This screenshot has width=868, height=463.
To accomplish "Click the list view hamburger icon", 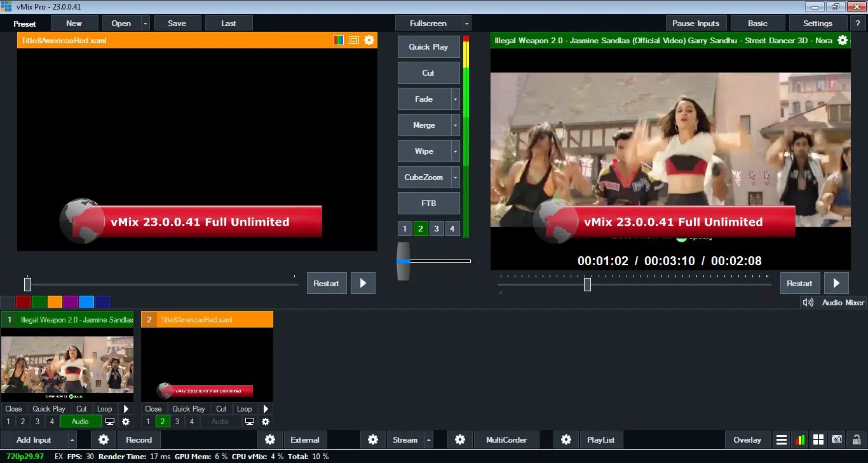I will pos(782,439).
